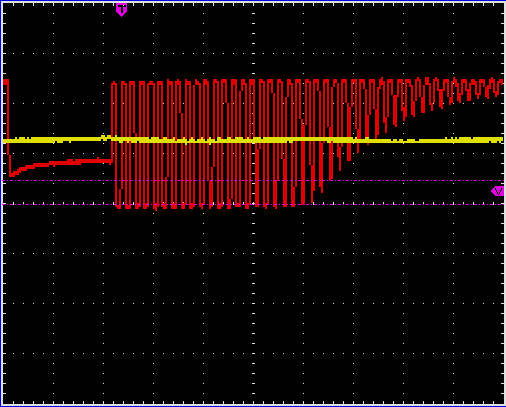Image resolution: width=506 pixels, height=407 pixels.
Task: Click the small yellow bump near trigger point
Action: pyautogui.click(x=106, y=137)
